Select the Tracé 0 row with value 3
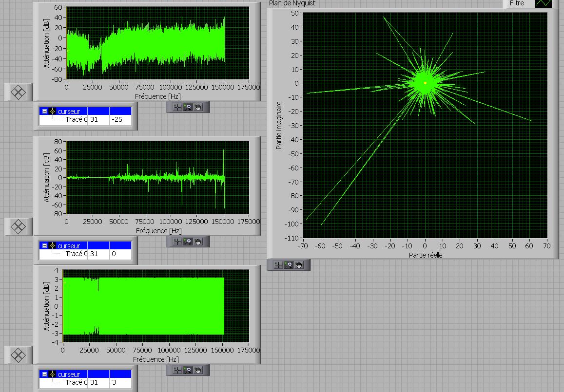 pos(85,383)
